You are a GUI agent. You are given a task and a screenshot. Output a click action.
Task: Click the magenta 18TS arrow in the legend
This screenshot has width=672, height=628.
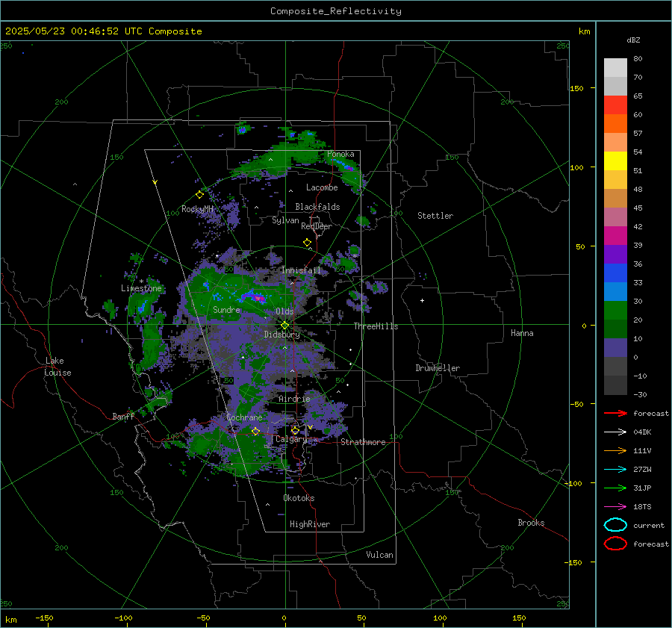tap(615, 507)
